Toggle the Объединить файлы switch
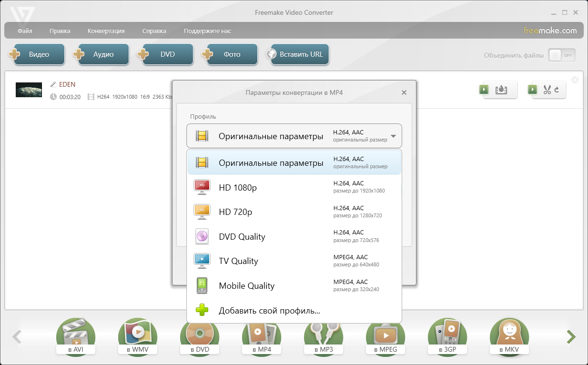The height and width of the screenshot is (365, 588). pyautogui.click(x=562, y=55)
